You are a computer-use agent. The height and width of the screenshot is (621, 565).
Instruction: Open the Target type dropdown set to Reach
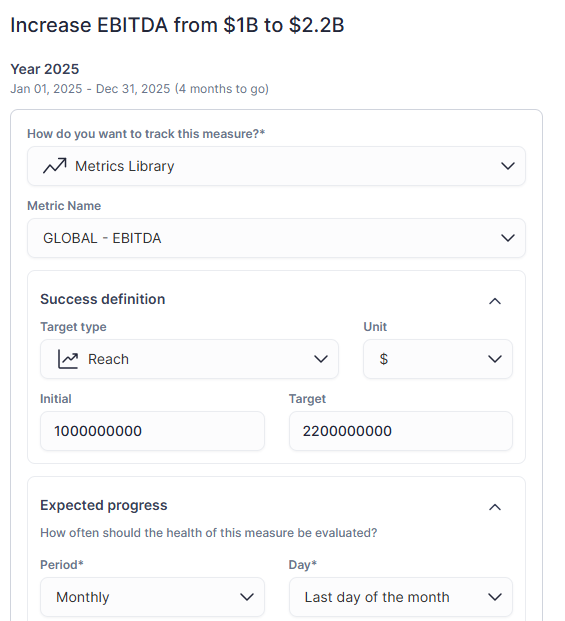(x=189, y=359)
